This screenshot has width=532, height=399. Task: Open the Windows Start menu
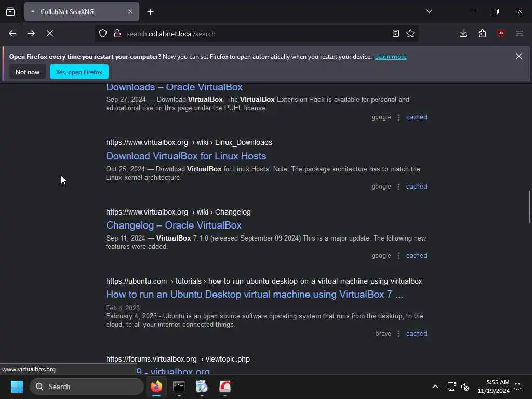click(17, 387)
